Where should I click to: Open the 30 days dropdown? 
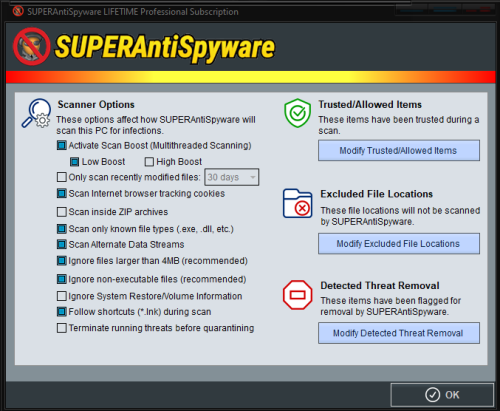pyautogui.click(x=231, y=177)
